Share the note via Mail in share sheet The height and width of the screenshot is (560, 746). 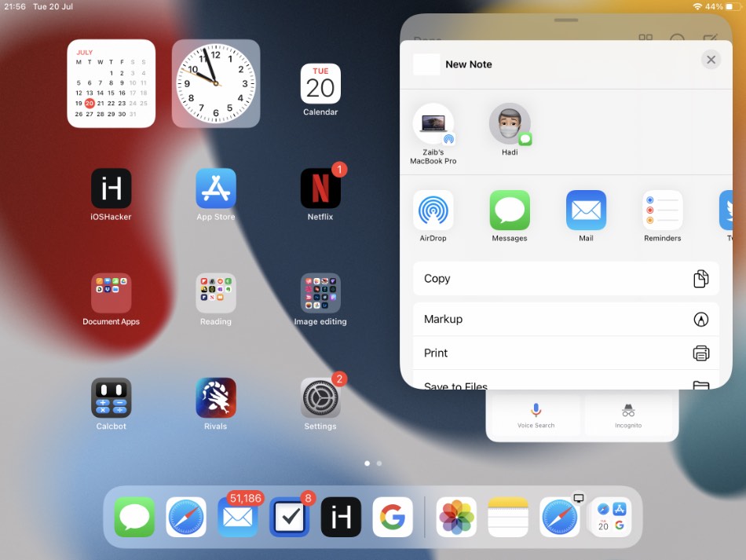click(586, 210)
